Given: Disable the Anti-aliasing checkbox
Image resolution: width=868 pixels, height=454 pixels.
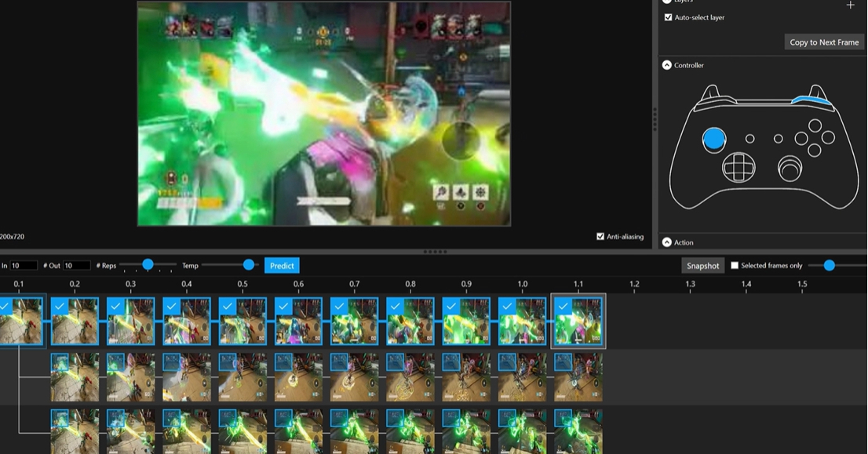Looking at the screenshot, I should (x=600, y=236).
